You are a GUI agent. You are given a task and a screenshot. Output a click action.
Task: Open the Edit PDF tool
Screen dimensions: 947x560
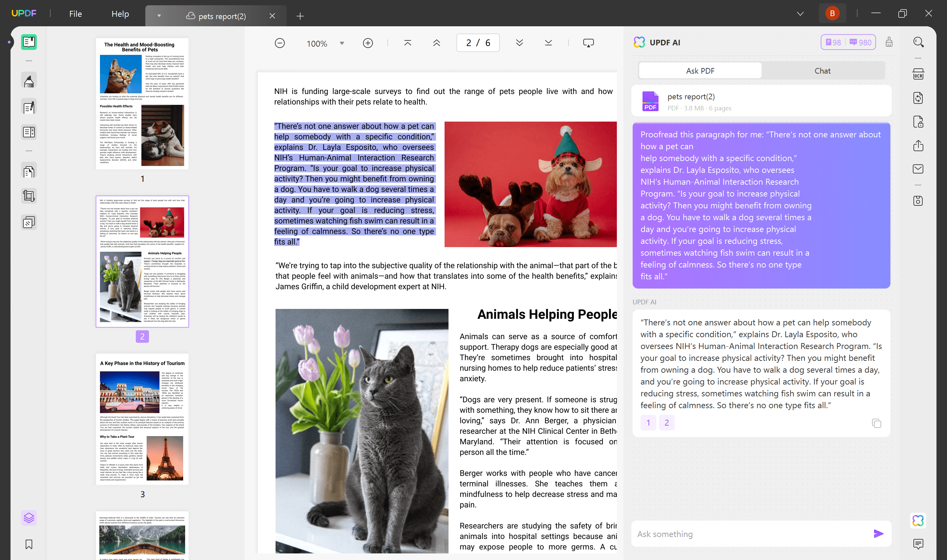[x=29, y=107]
